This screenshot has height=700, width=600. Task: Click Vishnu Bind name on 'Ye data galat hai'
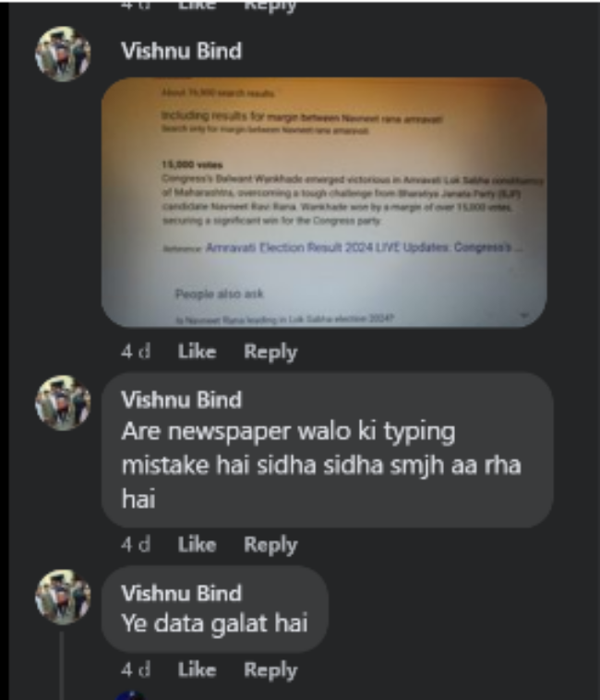point(181,593)
